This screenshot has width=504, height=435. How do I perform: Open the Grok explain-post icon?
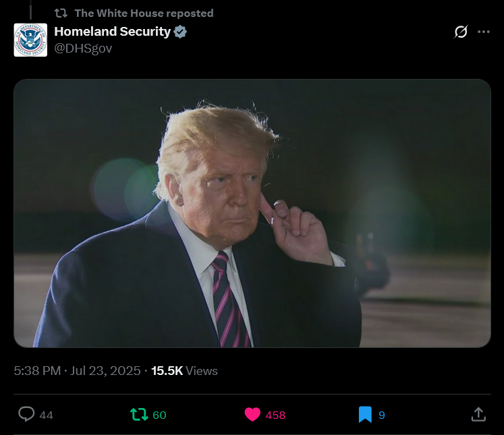click(x=461, y=32)
